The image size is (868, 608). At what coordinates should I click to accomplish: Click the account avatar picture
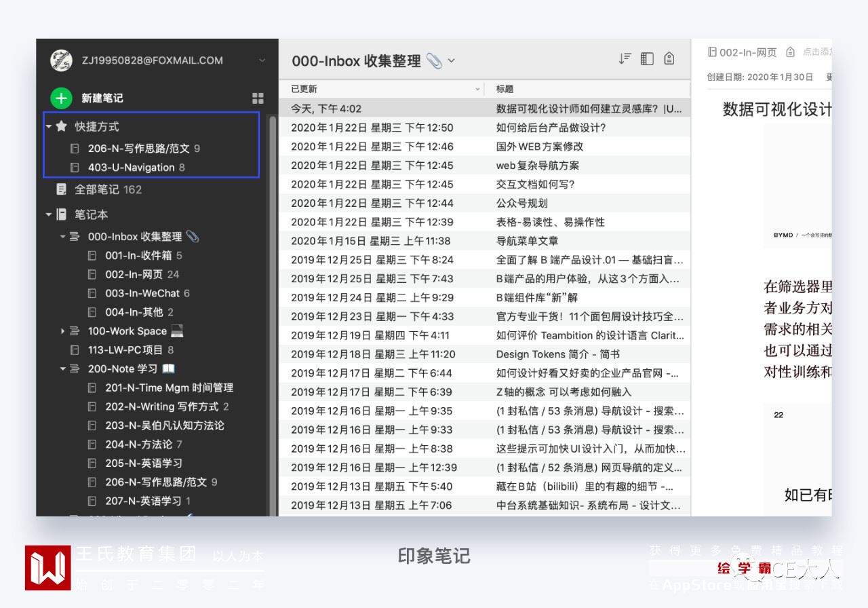[62, 60]
